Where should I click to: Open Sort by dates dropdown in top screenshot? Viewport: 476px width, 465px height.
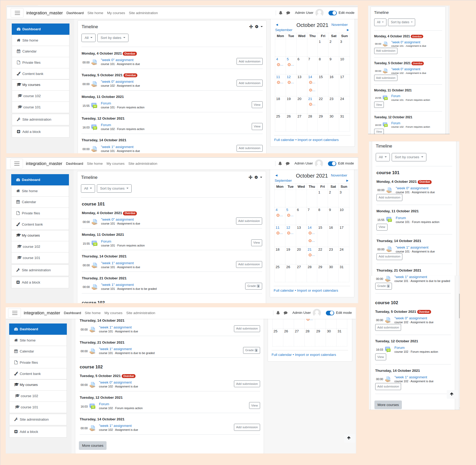coord(113,38)
